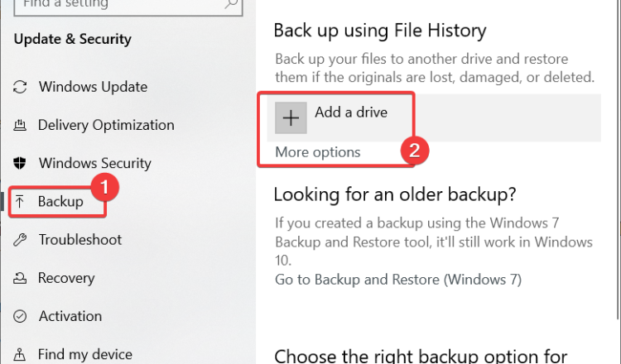Click the Delivery Optimization icon
The image size is (621, 364).
pos(21,126)
